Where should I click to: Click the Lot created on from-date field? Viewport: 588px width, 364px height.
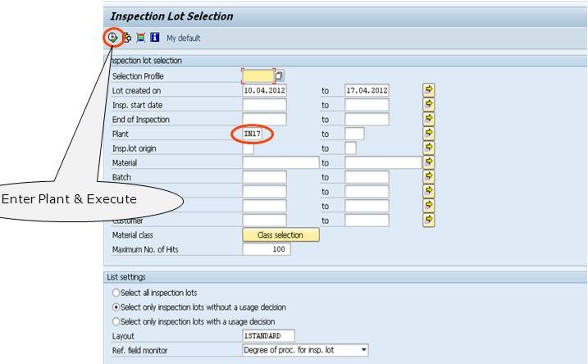(x=264, y=90)
